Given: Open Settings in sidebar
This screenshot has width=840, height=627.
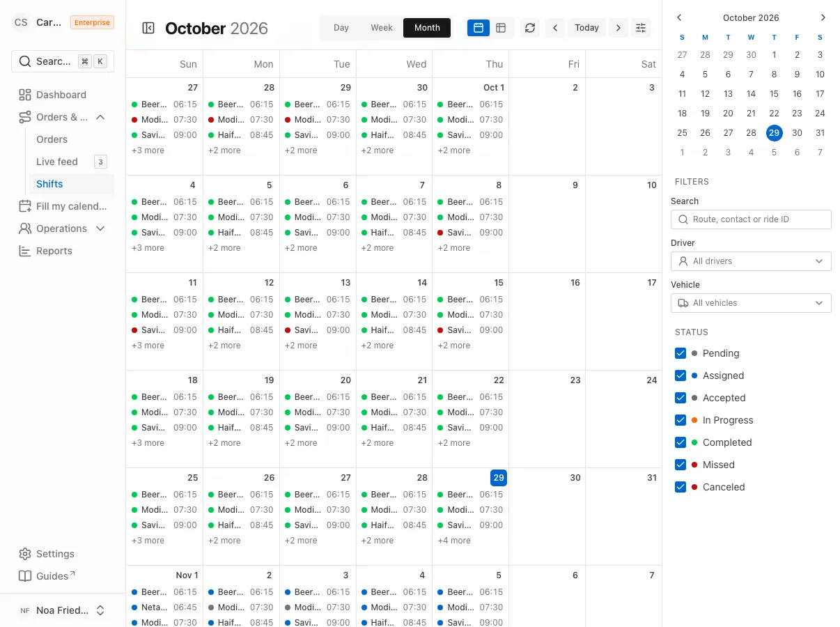Looking at the screenshot, I should pos(63,554).
